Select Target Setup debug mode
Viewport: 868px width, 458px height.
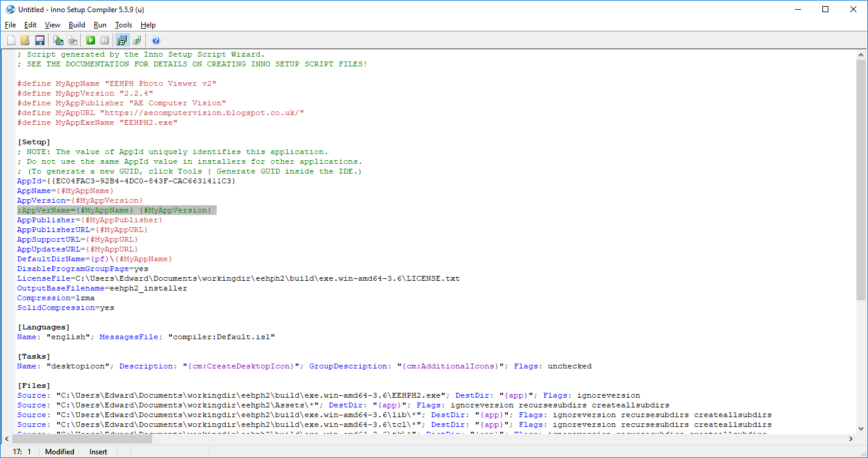click(121, 40)
